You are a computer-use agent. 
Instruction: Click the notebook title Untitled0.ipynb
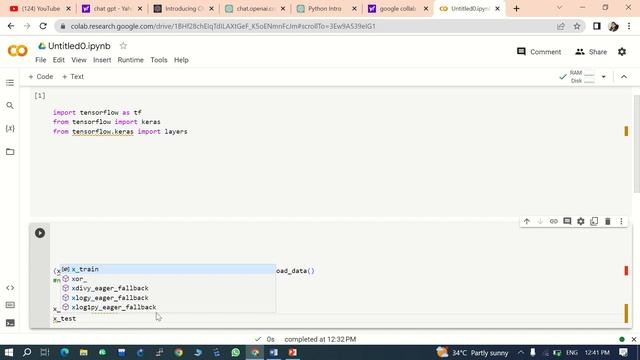tap(79, 46)
